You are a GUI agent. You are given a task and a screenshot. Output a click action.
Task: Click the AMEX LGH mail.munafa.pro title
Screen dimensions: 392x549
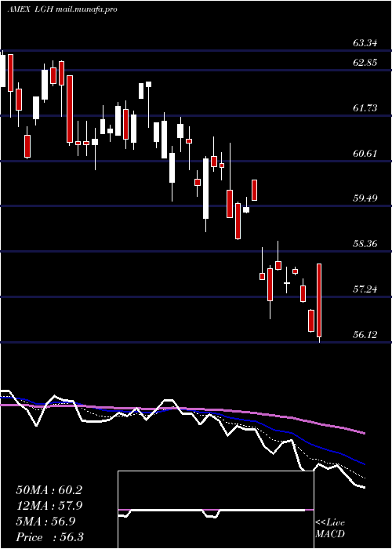click(62, 9)
